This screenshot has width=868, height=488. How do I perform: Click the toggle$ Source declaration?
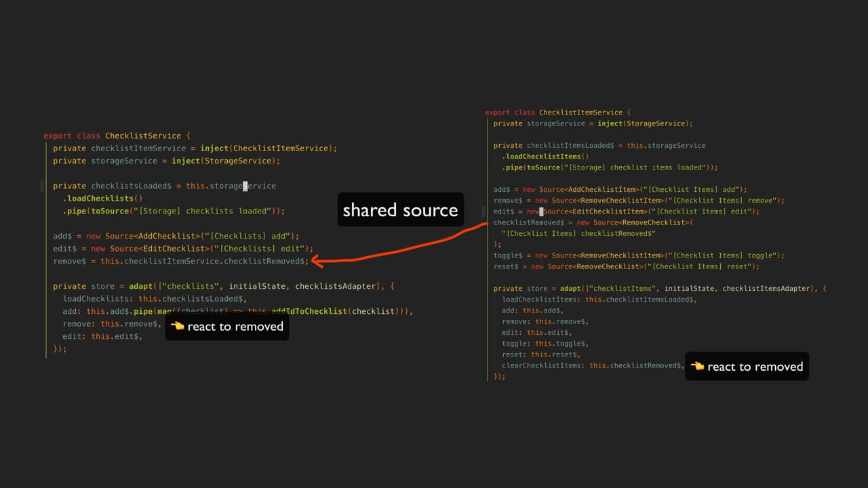(639, 256)
